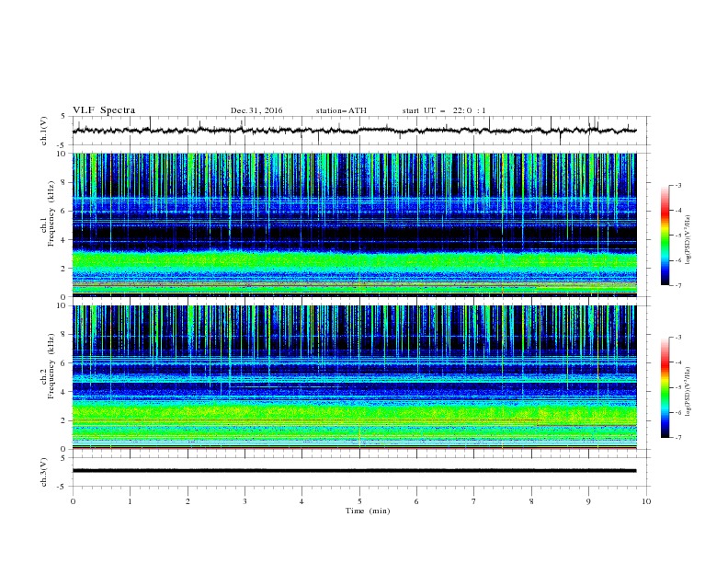Click time axis tick label "2"
This screenshot has height=563, width=728.
(188, 501)
